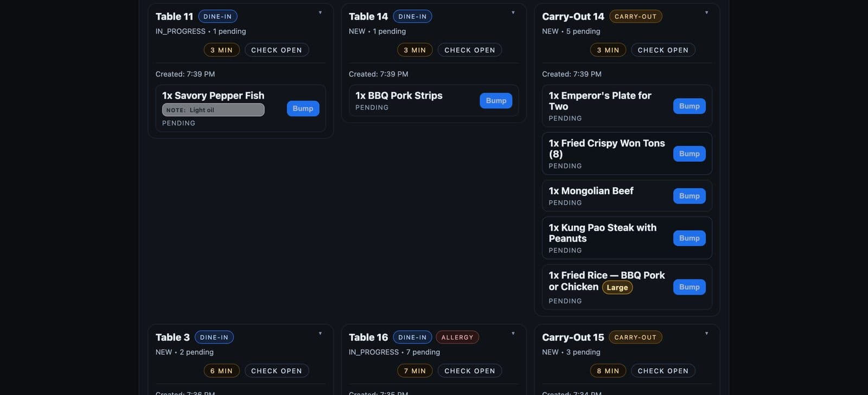Image resolution: width=868 pixels, height=395 pixels.
Task: Select the Carry-Out 14 title text
Action: point(573,16)
